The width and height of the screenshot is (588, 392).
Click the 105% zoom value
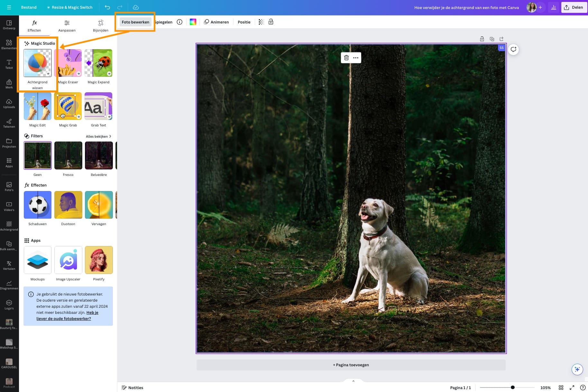coord(545,387)
